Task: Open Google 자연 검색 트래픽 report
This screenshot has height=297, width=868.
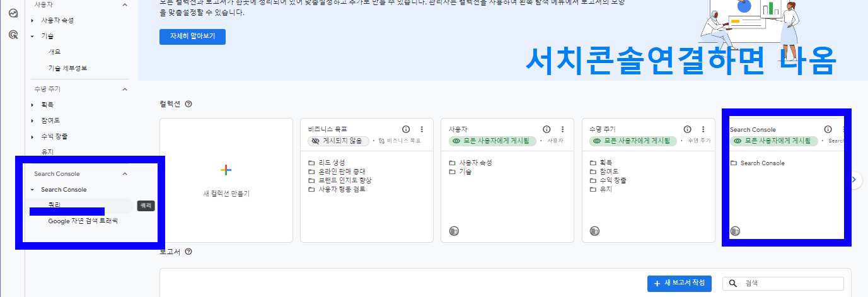Action: pyautogui.click(x=83, y=221)
